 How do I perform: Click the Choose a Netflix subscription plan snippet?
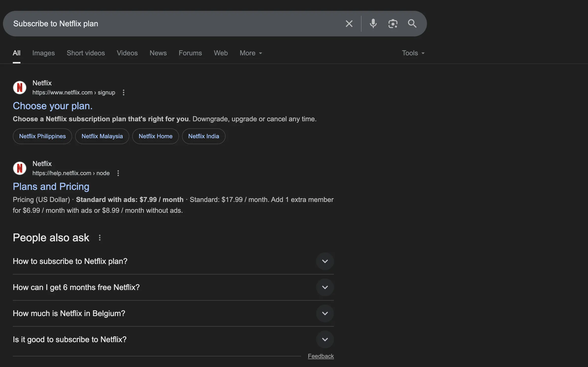(101, 119)
